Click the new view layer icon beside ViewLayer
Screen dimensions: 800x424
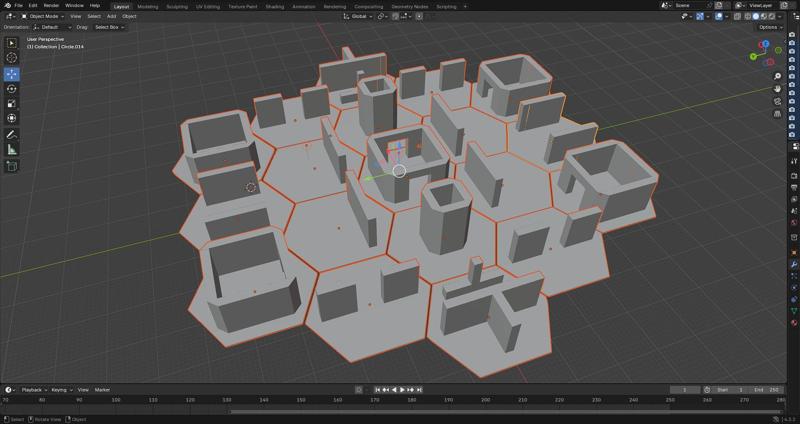click(x=784, y=6)
